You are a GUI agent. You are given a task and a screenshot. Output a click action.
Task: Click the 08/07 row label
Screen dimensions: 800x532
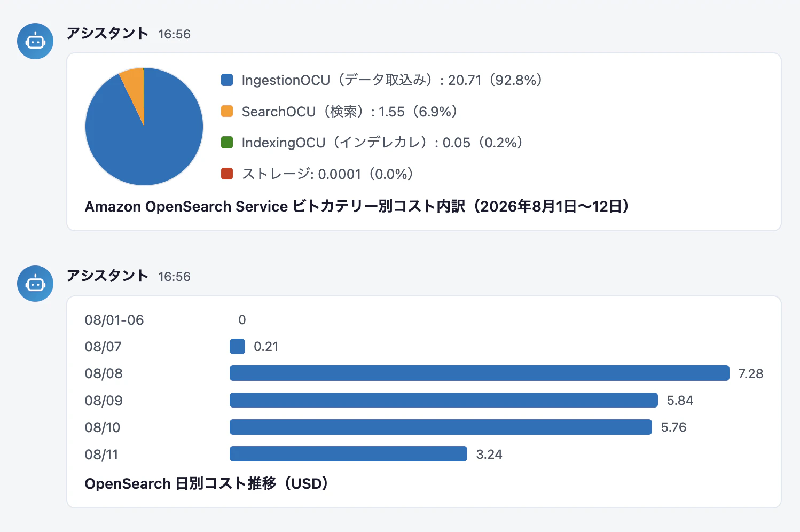(103, 347)
